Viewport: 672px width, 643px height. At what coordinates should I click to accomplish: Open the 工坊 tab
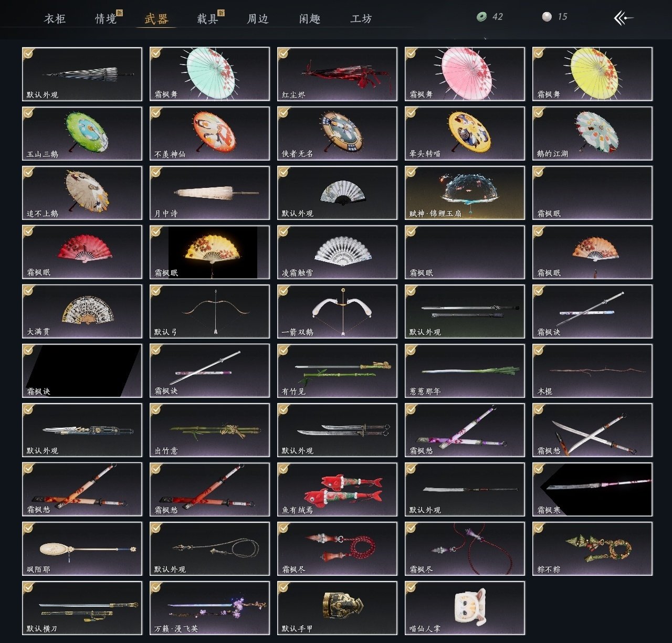tap(361, 19)
